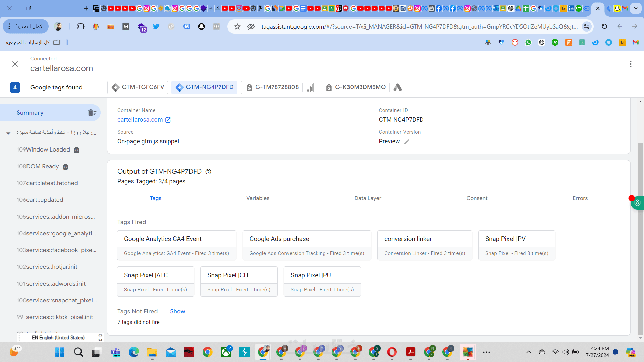The image size is (644, 362).
Task: Select the GTM-TGFC6FV container tag
Action: (x=138, y=87)
